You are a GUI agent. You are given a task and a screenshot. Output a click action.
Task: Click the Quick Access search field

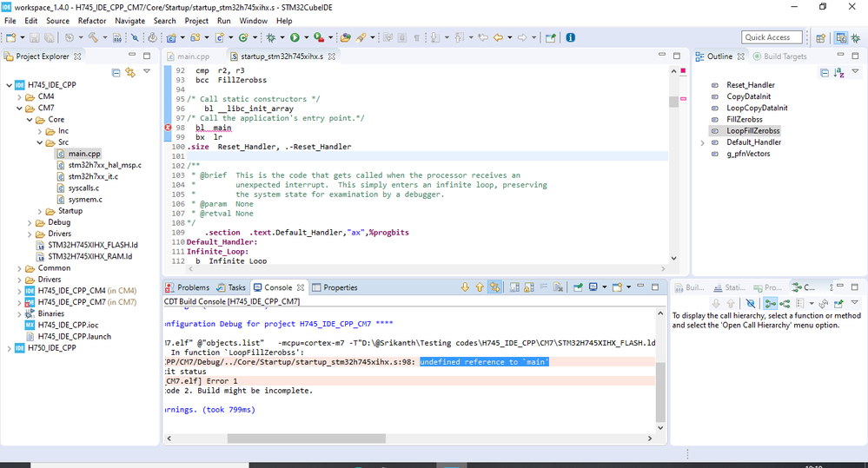tap(772, 37)
